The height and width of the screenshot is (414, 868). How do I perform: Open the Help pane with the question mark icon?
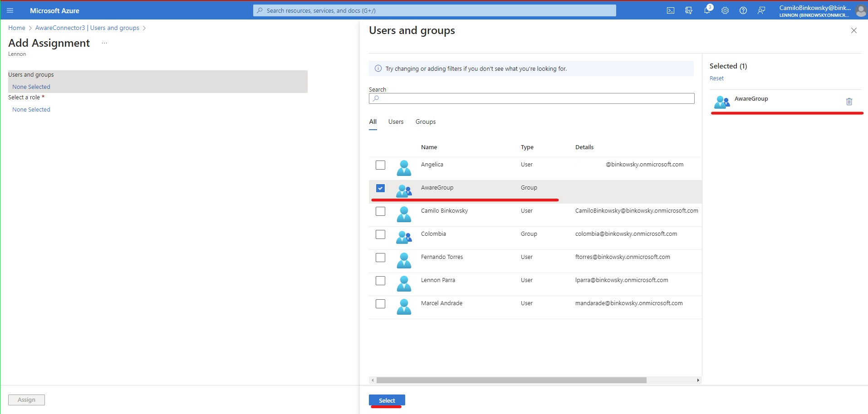[x=743, y=10]
